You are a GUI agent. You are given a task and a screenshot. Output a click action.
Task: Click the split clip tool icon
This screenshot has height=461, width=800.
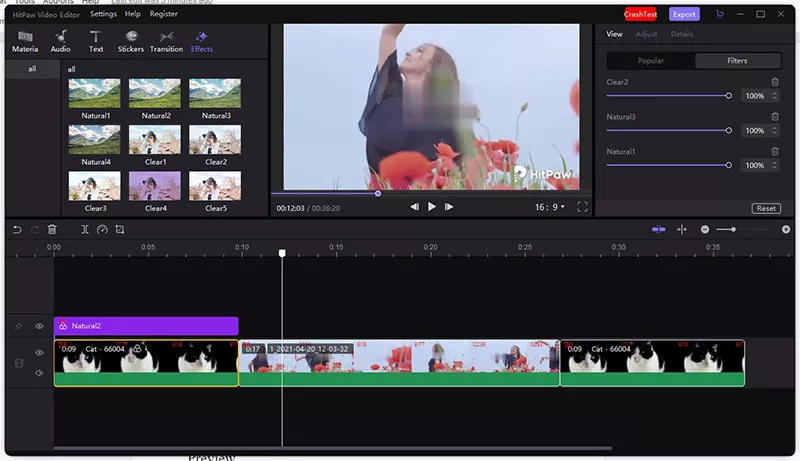coord(85,229)
